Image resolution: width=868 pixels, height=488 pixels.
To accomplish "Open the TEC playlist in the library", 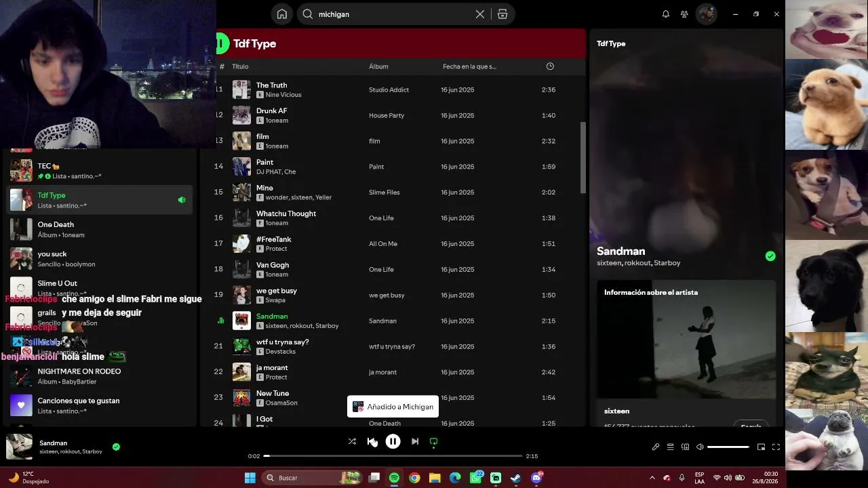I will [x=100, y=171].
